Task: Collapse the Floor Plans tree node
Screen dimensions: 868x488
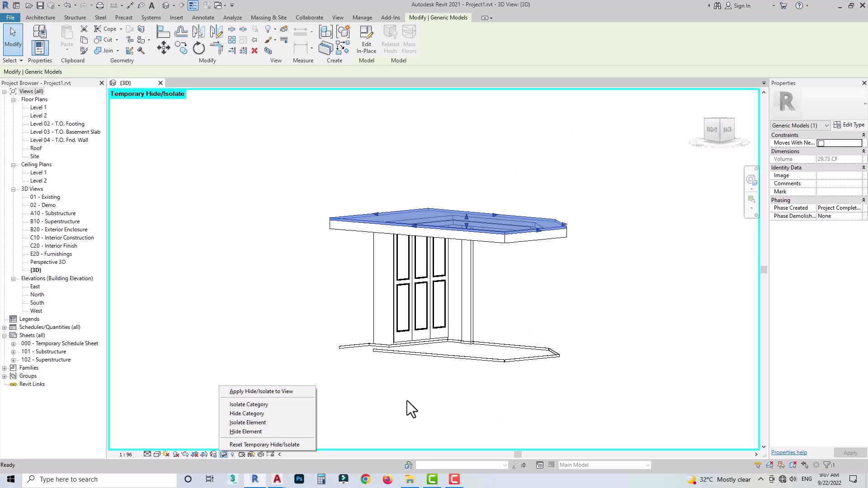Action: click(14, 99)
